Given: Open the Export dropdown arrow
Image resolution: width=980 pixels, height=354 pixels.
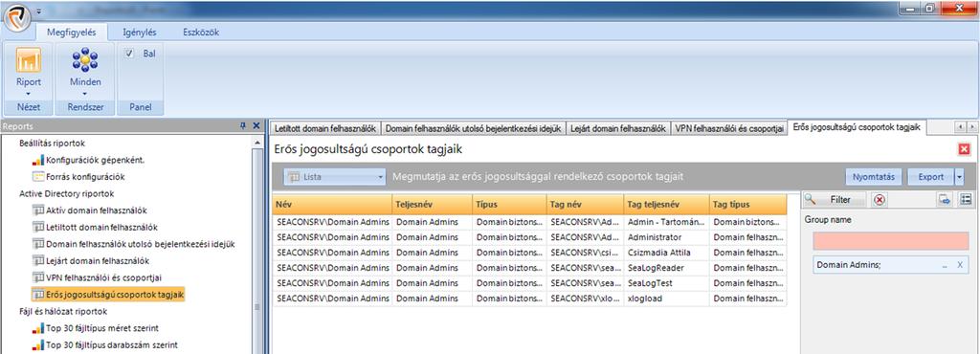Looking at the screenshot, I should click(959, 177).
